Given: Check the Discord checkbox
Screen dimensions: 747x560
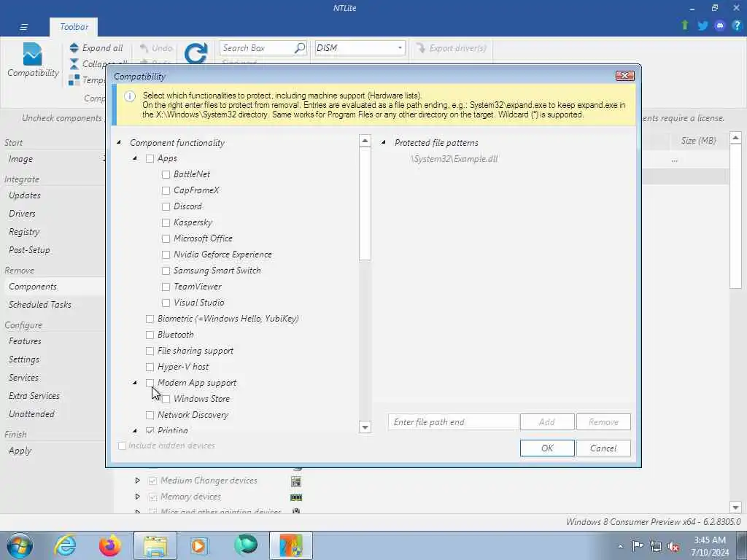Looking at the screenshot, I should pyautogui.click(x=166, y=206).
